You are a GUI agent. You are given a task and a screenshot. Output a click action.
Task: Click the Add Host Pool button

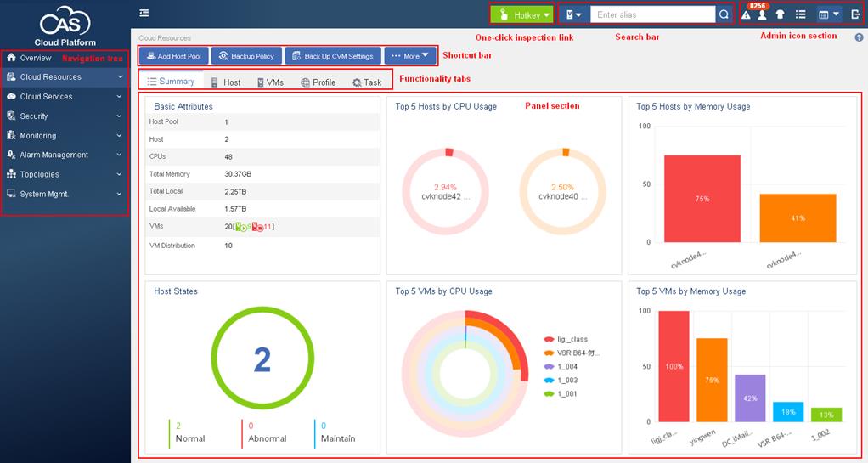(x=174, y=56)
